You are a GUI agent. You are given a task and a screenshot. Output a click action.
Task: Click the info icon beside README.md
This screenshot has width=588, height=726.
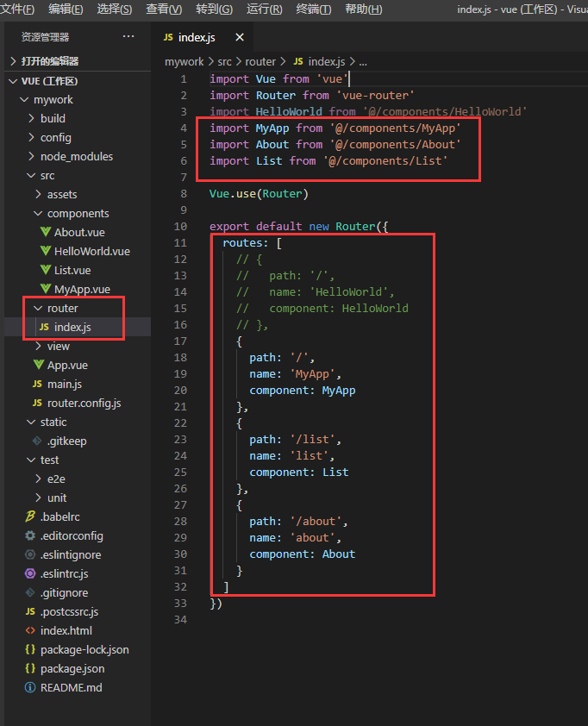(30, 687)
